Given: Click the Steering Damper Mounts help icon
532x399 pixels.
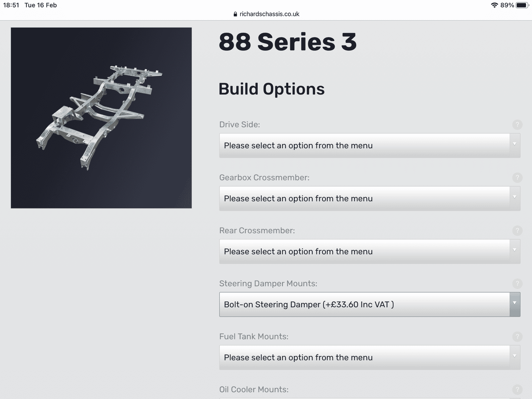Looking at the screenshot, I should pyautogui.click(x=517, y=284).
